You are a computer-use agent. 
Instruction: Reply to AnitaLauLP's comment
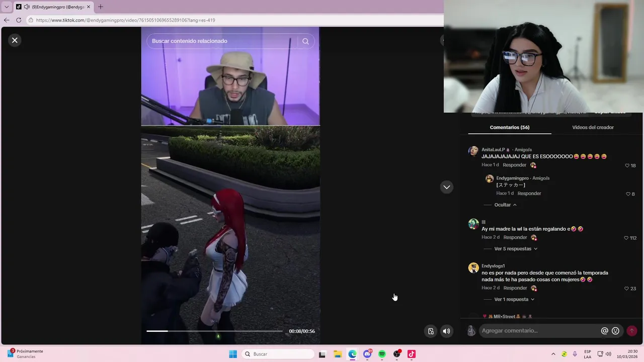click(x=514, y=165)
